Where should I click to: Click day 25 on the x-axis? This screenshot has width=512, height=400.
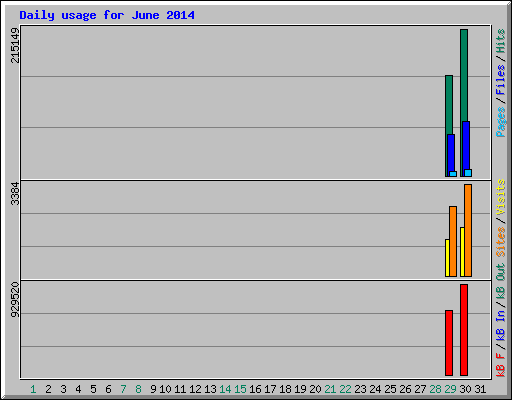tap(390, 389)
